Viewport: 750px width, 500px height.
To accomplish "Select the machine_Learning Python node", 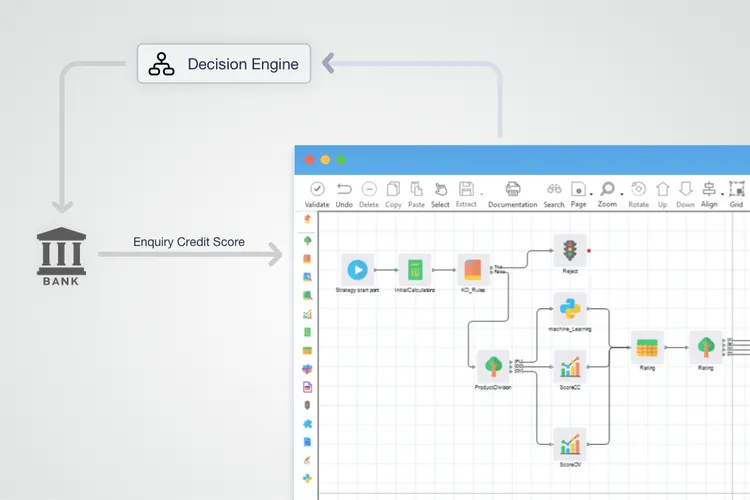I will pos(570,309).
